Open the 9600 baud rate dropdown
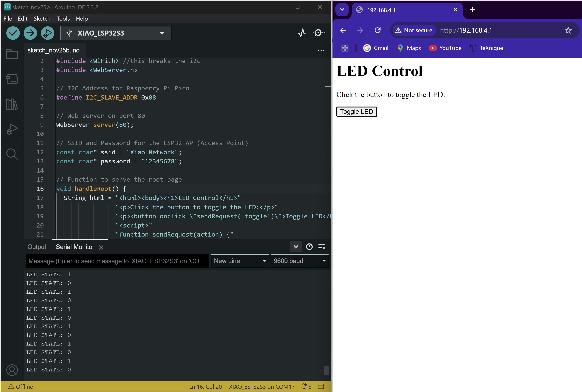The image size is (582, 392). pyautogui.click(x=300, y=261)
